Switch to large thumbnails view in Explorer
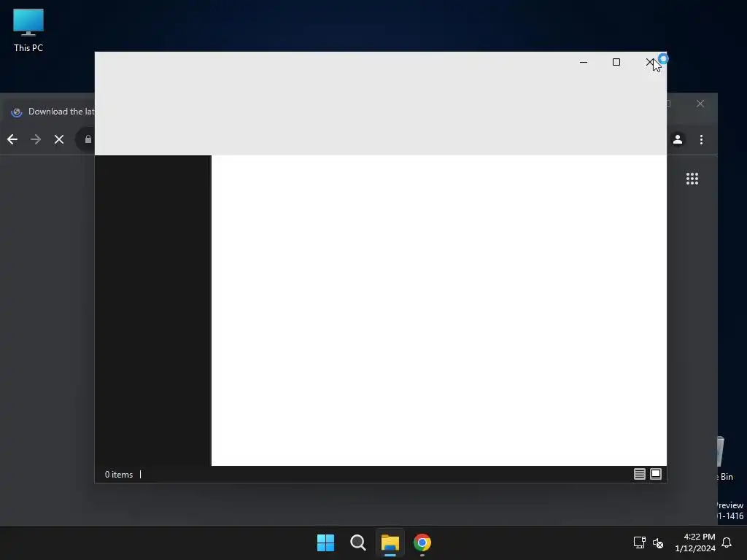The width and height of the screenshot is (747, 560). coord(656,474)
